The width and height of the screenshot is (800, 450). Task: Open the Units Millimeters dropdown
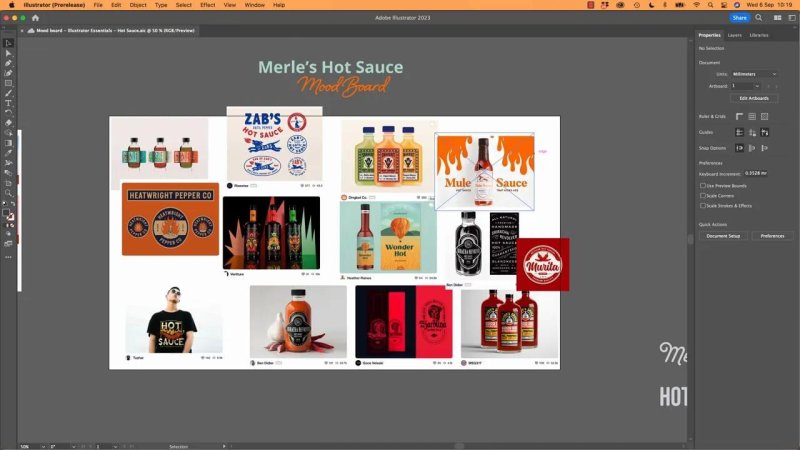click(754, 74)
